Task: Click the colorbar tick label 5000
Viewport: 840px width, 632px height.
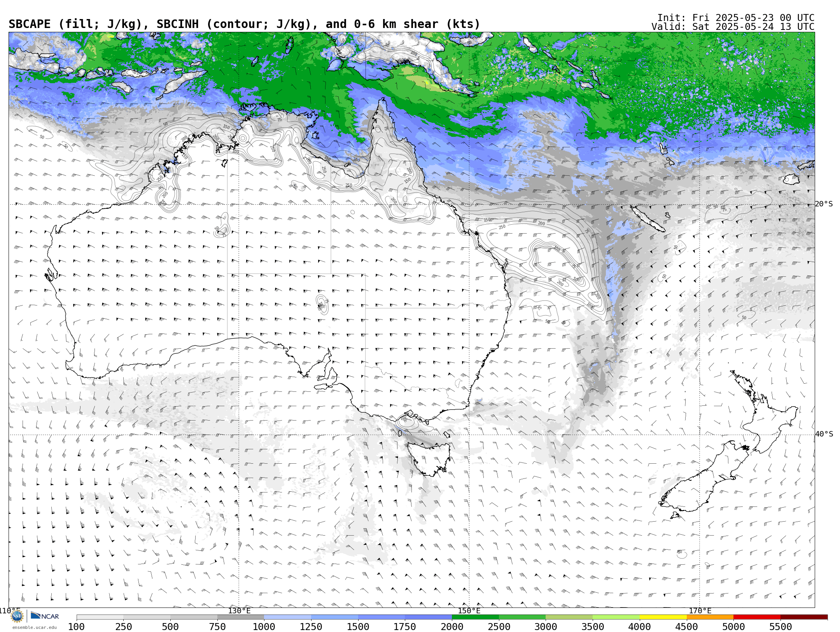Action: click(733, 627)
